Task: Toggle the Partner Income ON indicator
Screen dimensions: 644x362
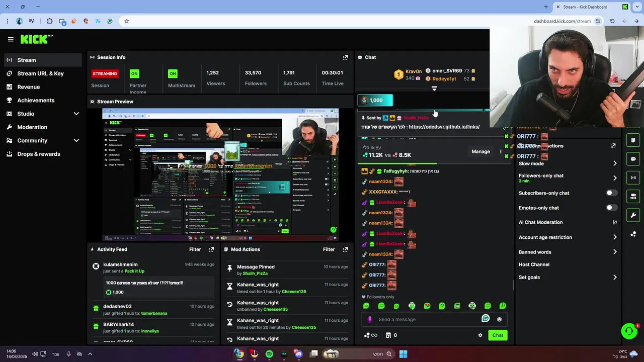Action: pyautogui.click(x=134, y=73)
